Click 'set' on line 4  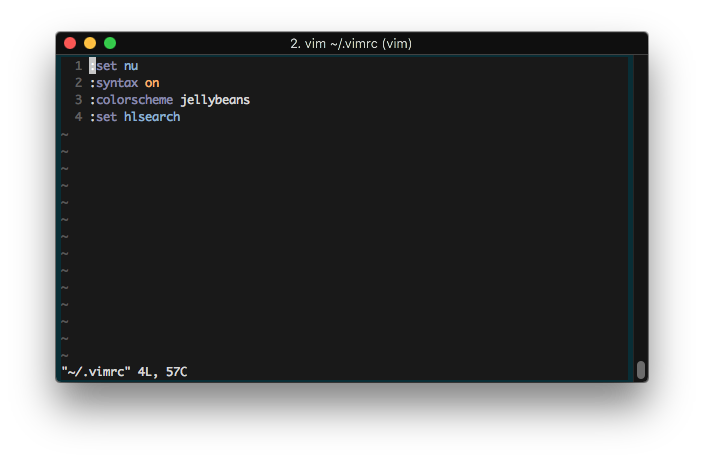pos(106,117)
